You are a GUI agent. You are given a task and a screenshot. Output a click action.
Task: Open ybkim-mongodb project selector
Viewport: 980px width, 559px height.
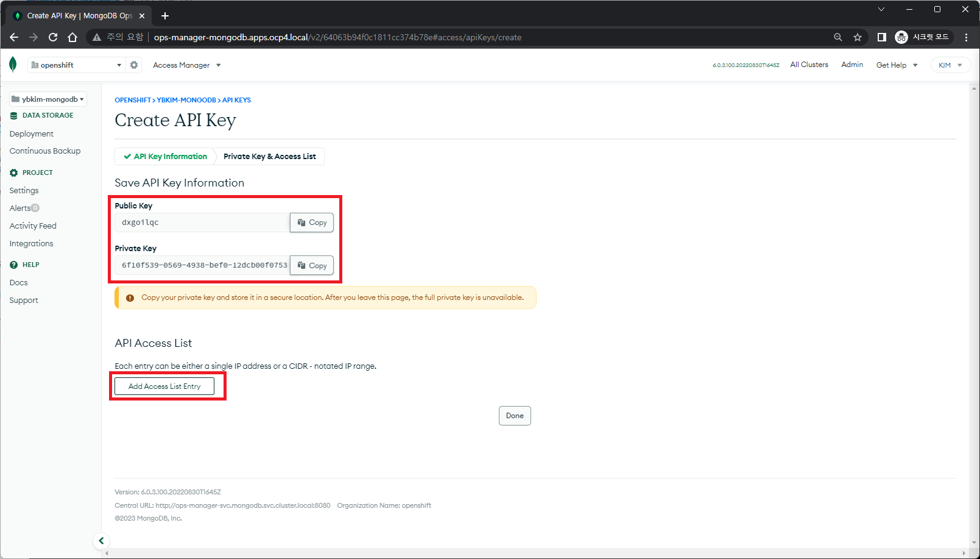[x=48, y=99]
